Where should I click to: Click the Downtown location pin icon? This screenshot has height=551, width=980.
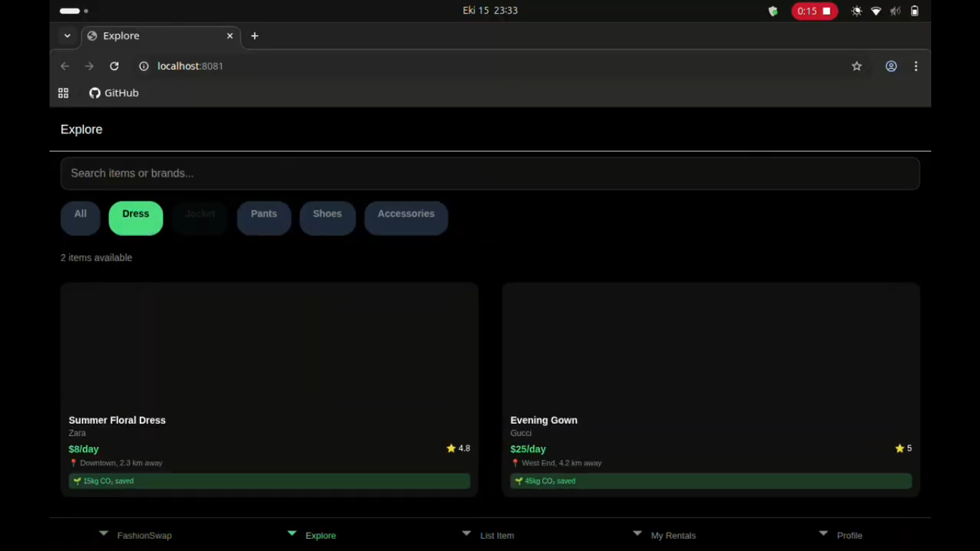(x=73, y=463)
